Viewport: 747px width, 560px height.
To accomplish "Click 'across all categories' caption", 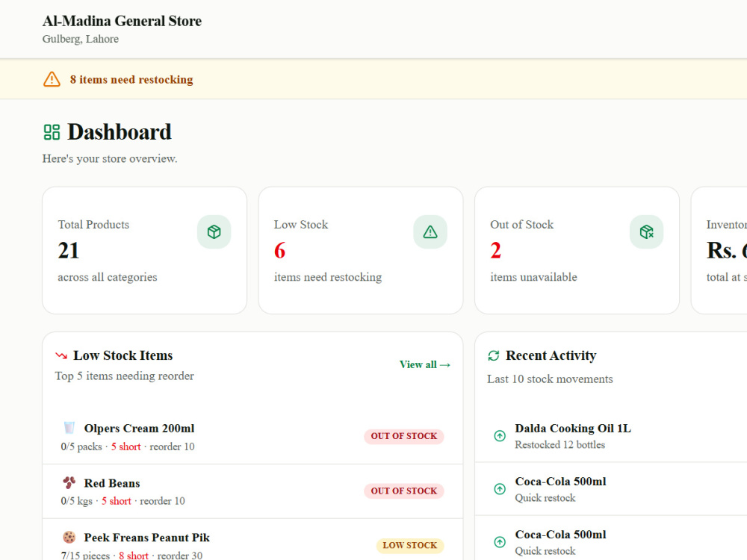I will click(x=107, y=277).
